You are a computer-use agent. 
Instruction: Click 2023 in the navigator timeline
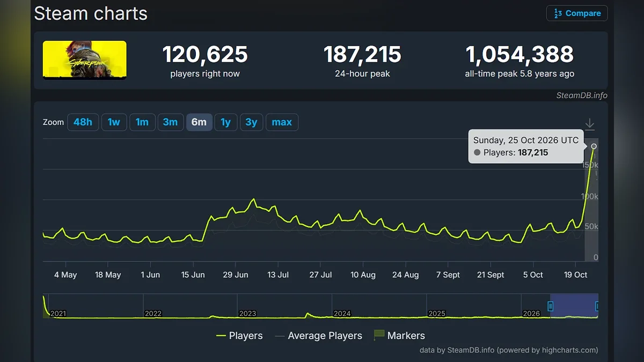coord(247,313)
